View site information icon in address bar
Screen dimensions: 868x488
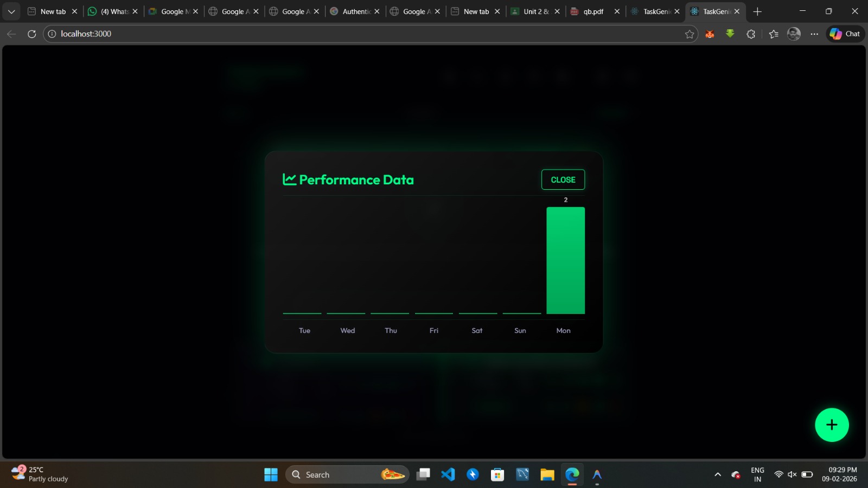tap(52, 34)
